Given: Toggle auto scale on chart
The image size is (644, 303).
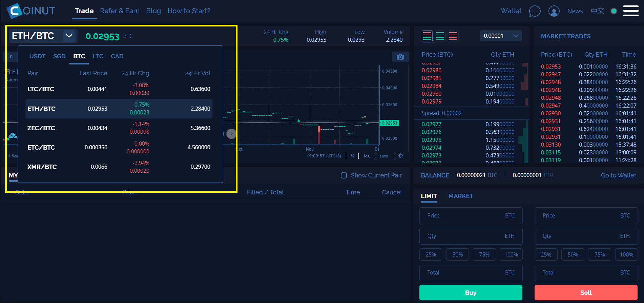Looking at the screenshot, I should [383, 156].
